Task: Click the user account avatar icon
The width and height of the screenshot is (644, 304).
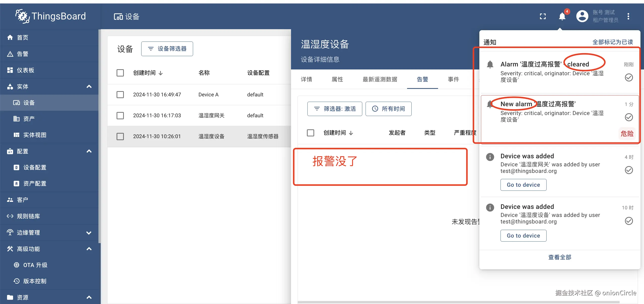Action: (582, 17)
